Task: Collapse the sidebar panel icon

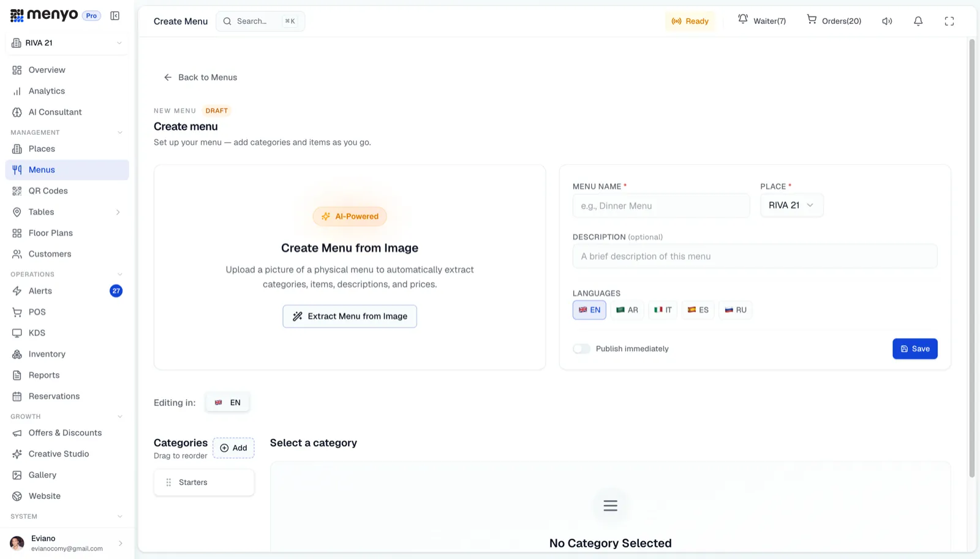Action: click(x=115, y=16)
